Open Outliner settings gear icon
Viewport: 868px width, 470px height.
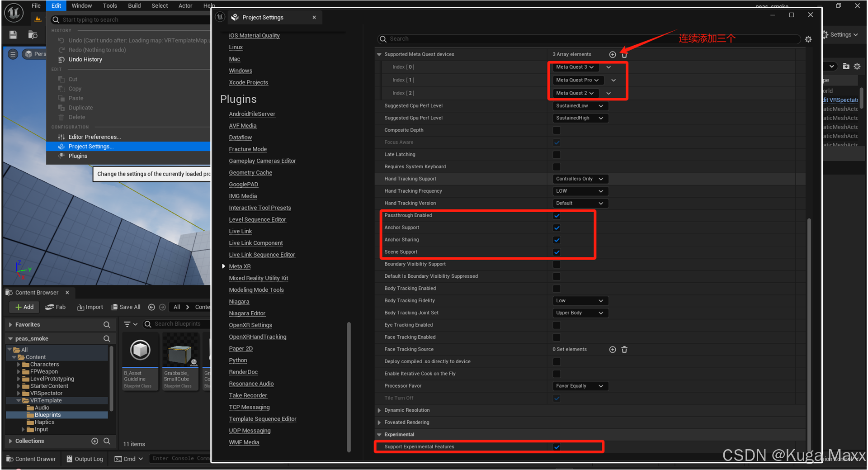point(857,66)
